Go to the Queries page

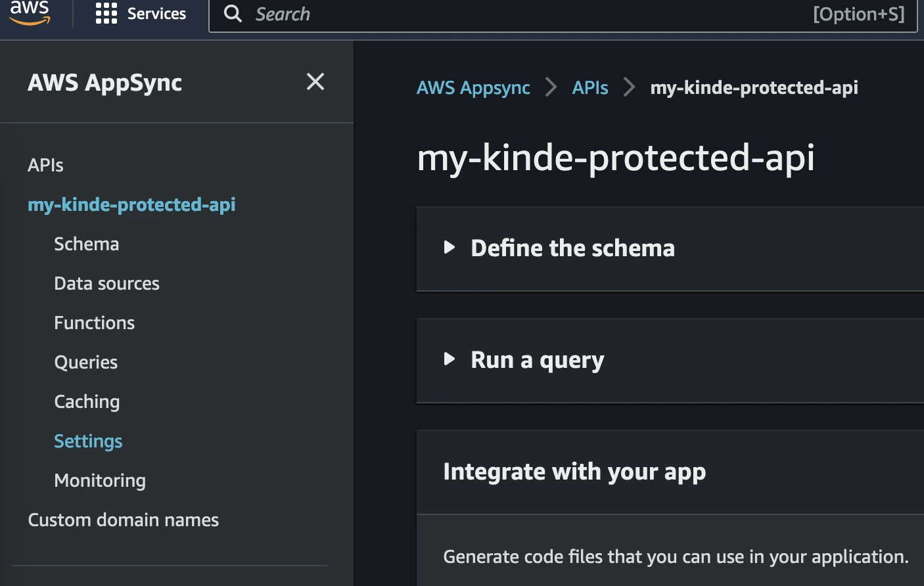tap(85, 362)
